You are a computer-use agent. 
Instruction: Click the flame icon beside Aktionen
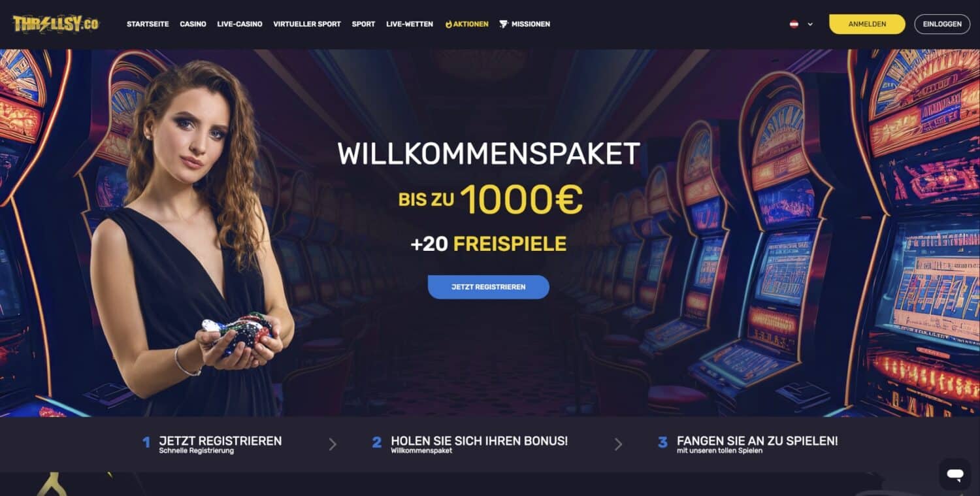pyautogui.click(x=449, y=24)
